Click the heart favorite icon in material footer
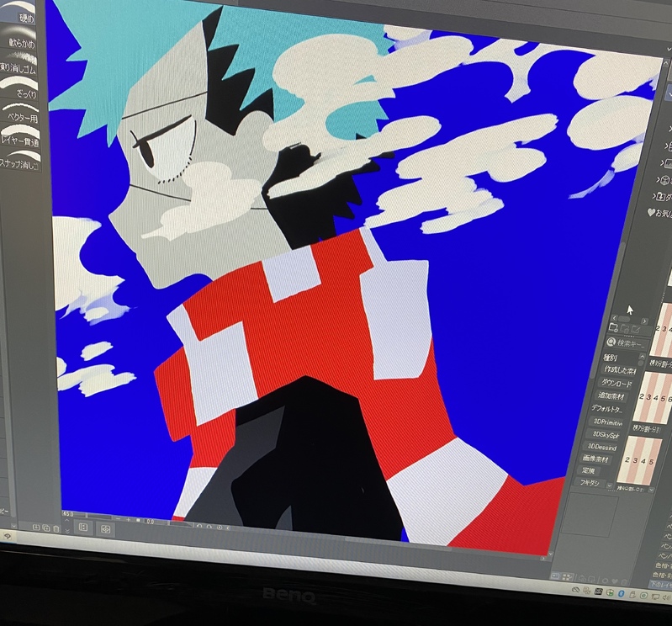This screenshot has height=626, width=672. coord(615,581)
